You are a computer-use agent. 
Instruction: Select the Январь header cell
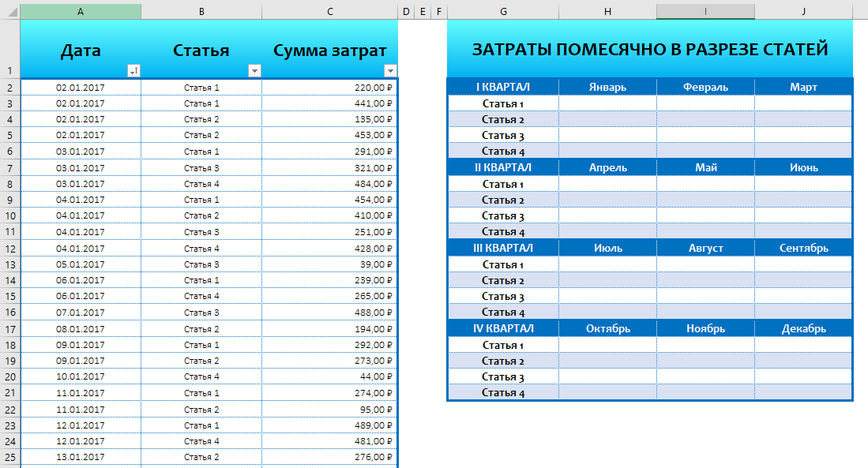coord(607,87)
